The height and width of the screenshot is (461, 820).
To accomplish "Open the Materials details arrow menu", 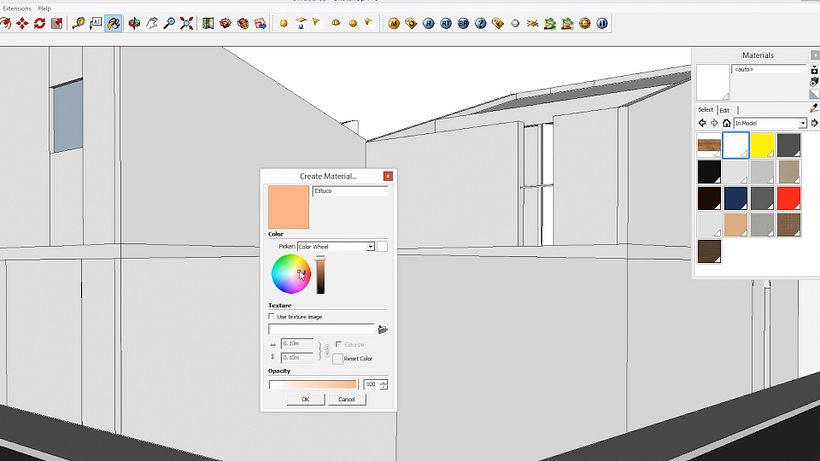I will click(x=814, y=123).
